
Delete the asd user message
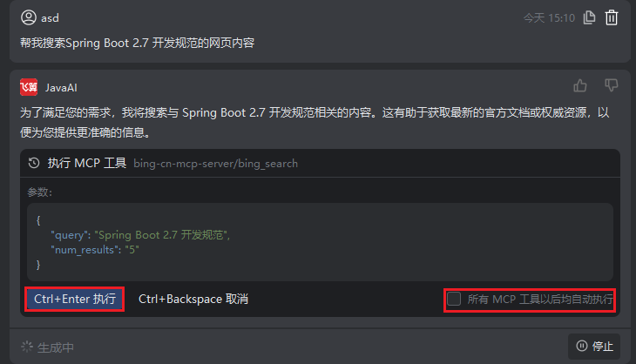[x=612, y=17]
